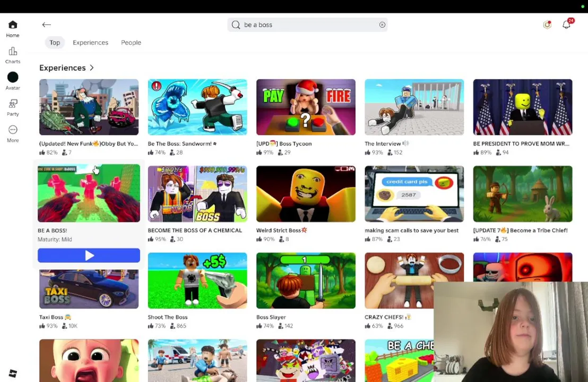The image size is (588, 382).
Task: Click the 10K player count under Taxi Boss
Action: (x=70, y=326)
